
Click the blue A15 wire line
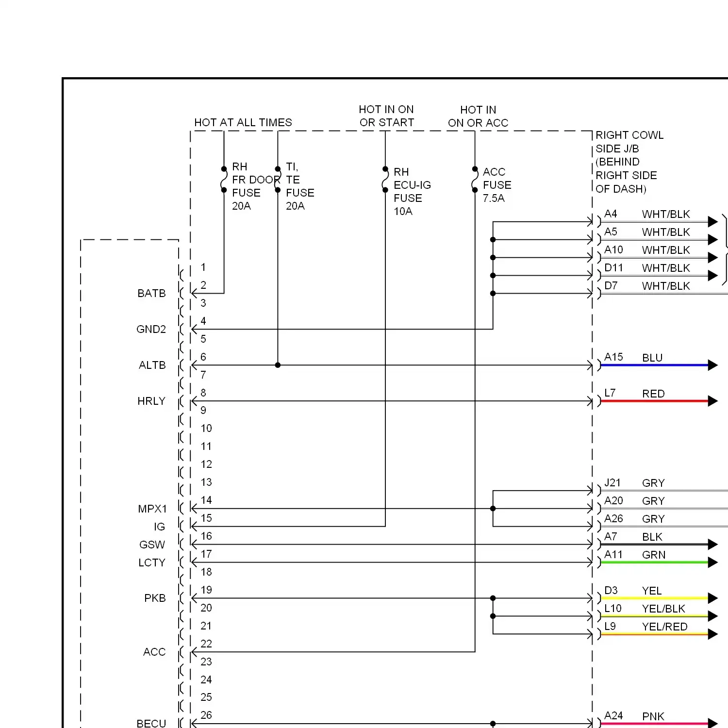point(654,365)
